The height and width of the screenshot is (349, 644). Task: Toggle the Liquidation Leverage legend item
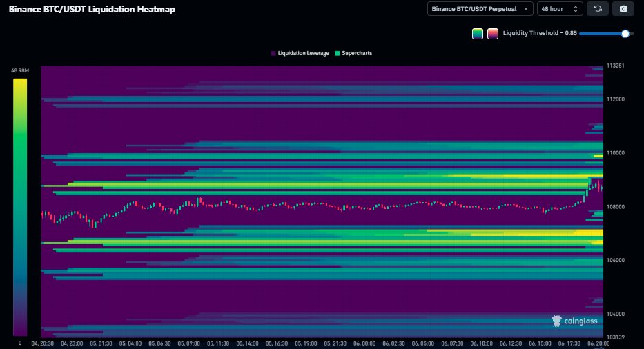click(300, 53)
